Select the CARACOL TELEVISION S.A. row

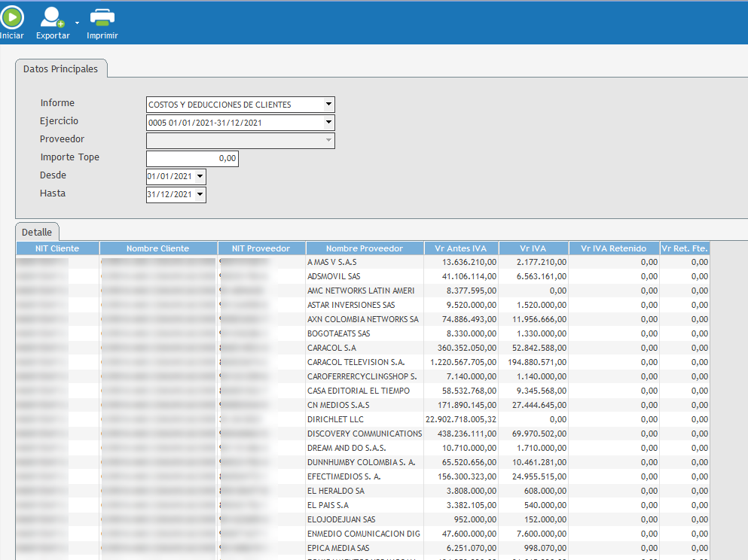(x=356, y=362)
